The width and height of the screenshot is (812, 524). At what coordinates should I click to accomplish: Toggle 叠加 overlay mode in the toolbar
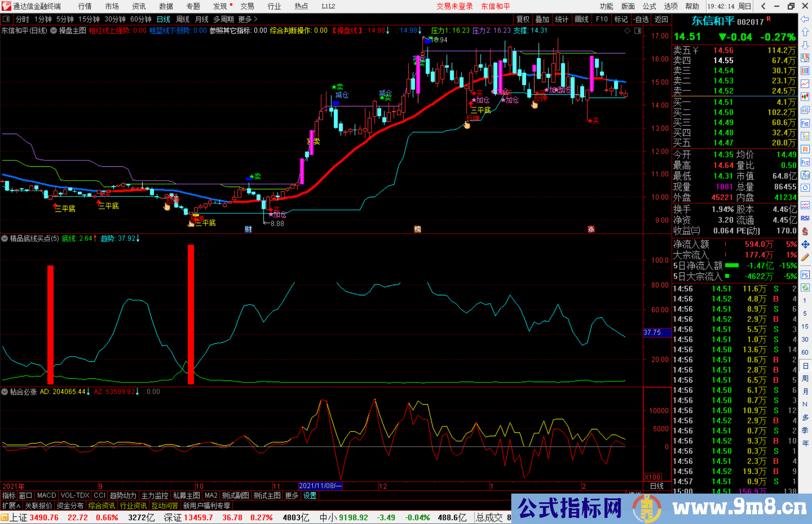click(x=542, y=19)
